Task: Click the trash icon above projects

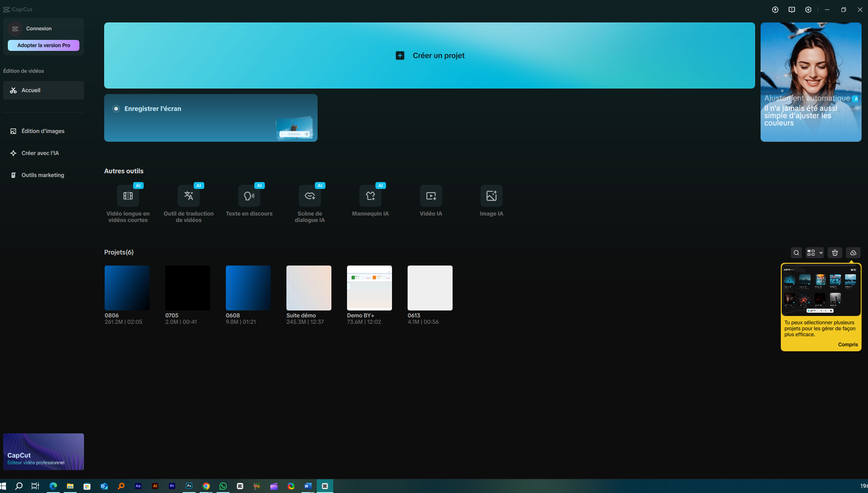Action: coord(835,253)
